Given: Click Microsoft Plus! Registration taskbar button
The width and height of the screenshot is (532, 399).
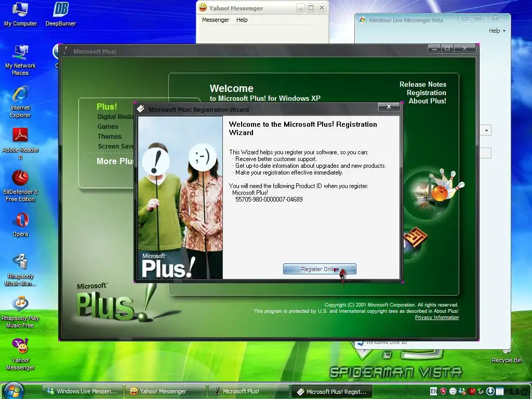Looking at the screenshot, I should [x=332, y=392].
